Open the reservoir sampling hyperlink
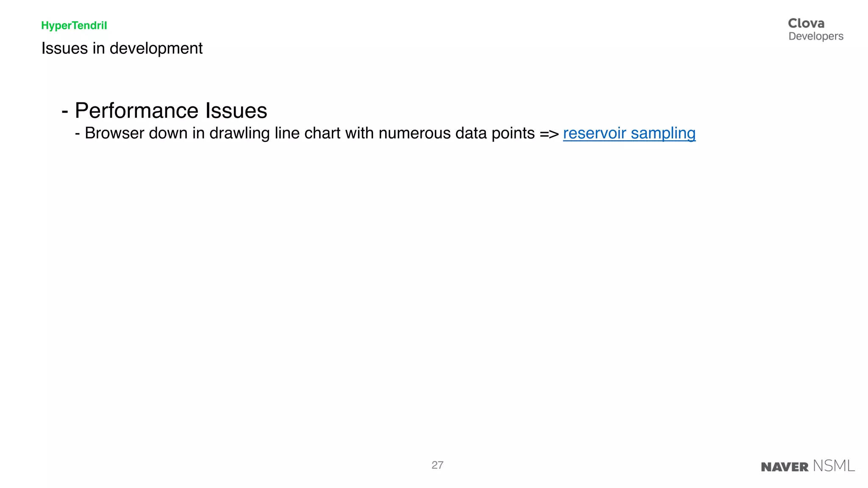Screen dimensions: 868x488 coord(629,133)
